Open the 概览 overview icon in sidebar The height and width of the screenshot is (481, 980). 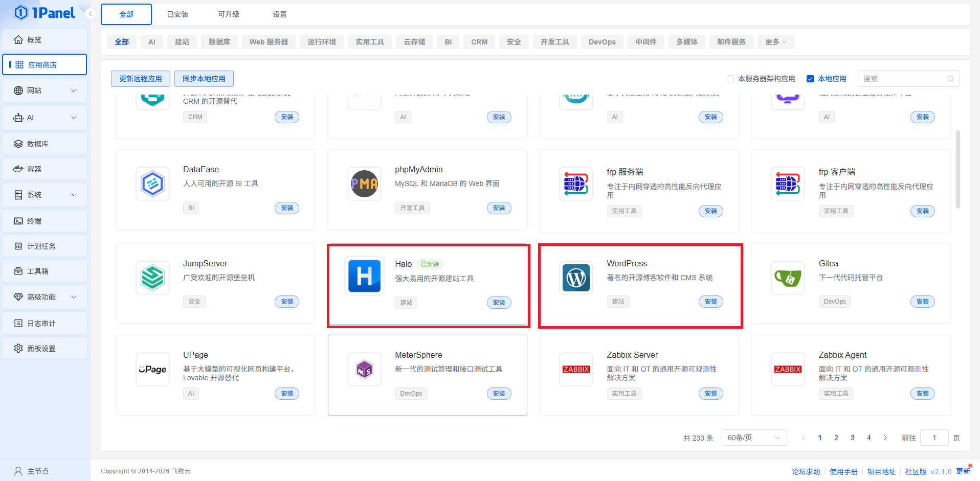18,40
